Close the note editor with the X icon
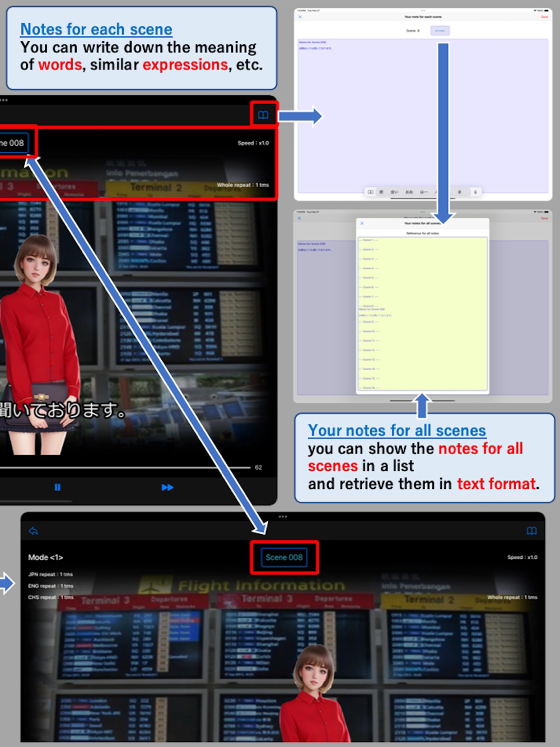This screenshot has width=560, height=747. coord(300,17)
